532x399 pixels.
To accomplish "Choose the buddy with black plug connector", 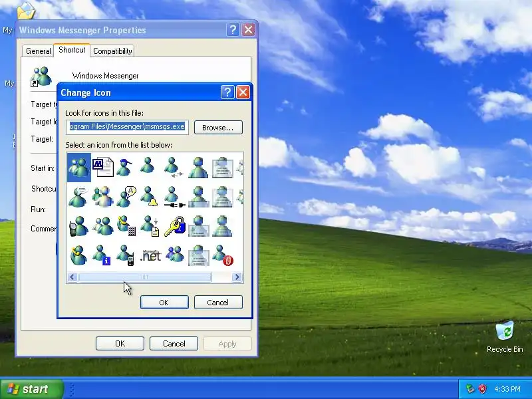I will pos(174,197).
